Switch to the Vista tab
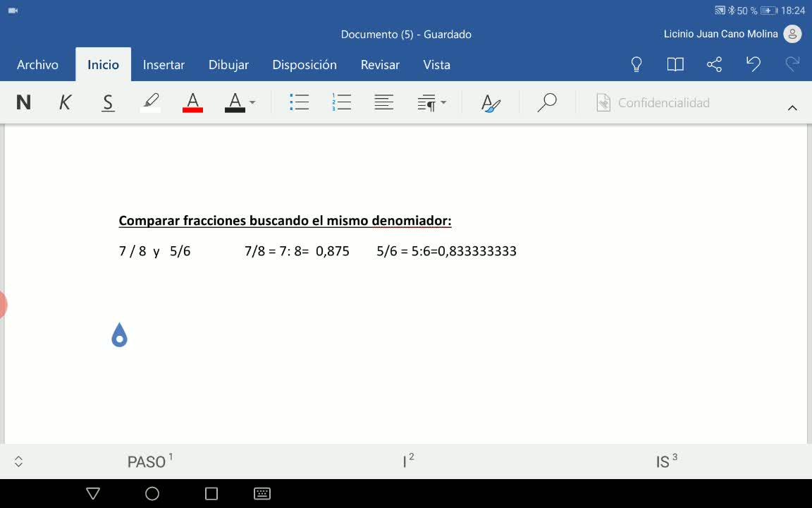812x508 pixels. click(436, 65)
